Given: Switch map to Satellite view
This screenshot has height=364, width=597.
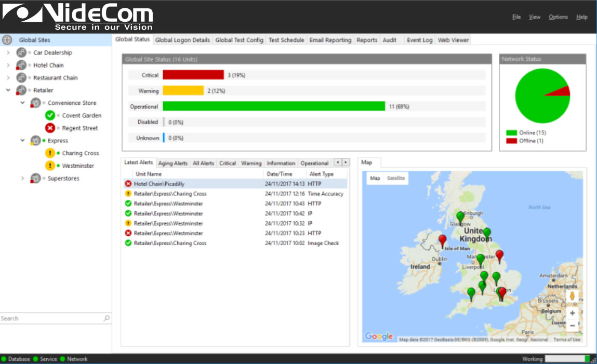Looking at the screenshot, I should 395,178.
